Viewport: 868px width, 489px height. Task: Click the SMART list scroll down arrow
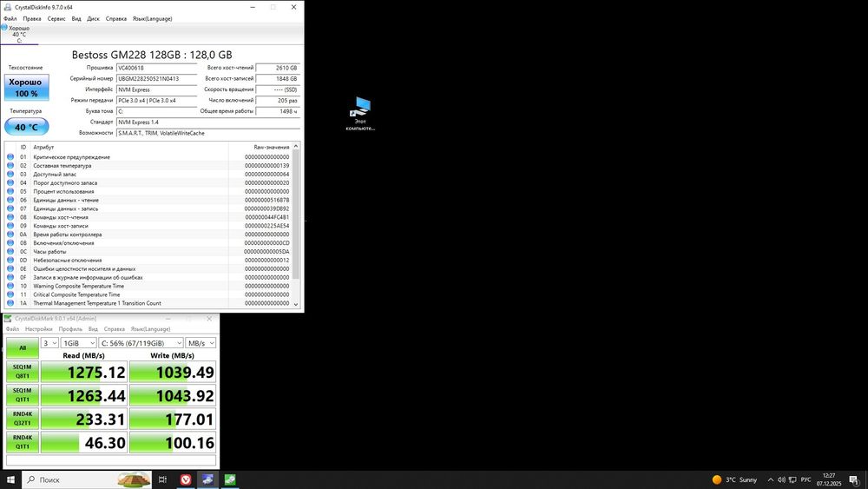[x=296, y=304]
